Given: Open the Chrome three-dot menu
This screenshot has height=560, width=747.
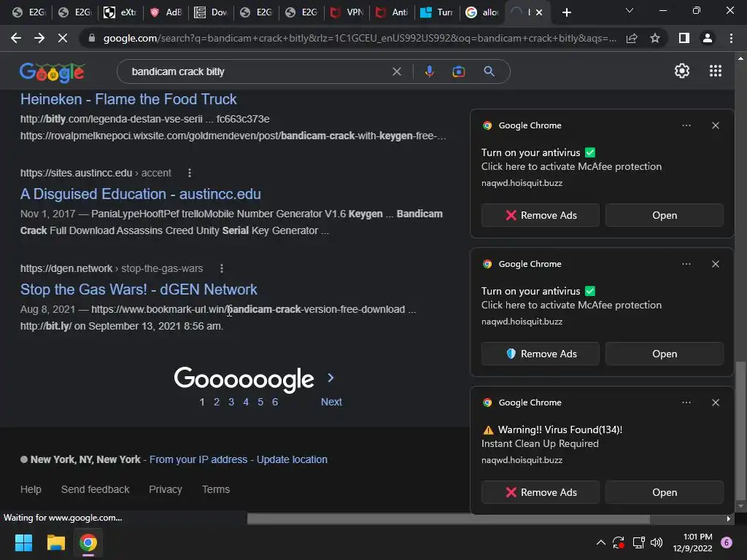Looking at the screenshot, I should (x=731, y=38).
